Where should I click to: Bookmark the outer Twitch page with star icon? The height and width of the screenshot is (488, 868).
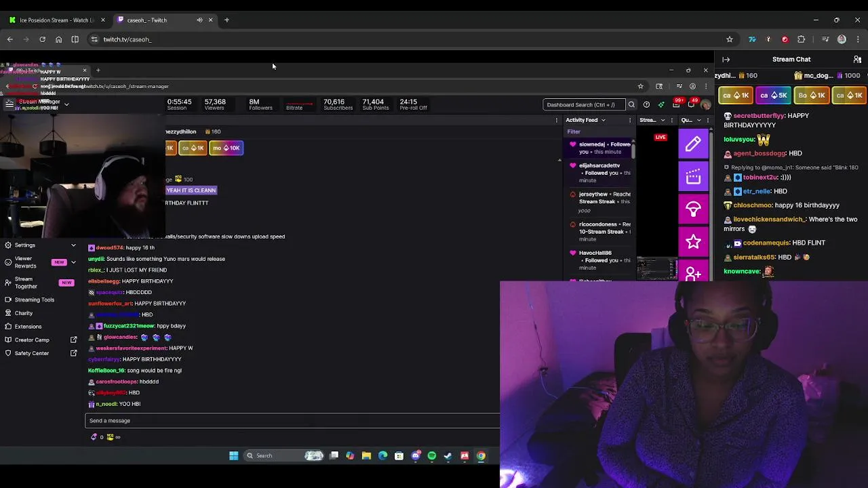click(x=730, y=39)
